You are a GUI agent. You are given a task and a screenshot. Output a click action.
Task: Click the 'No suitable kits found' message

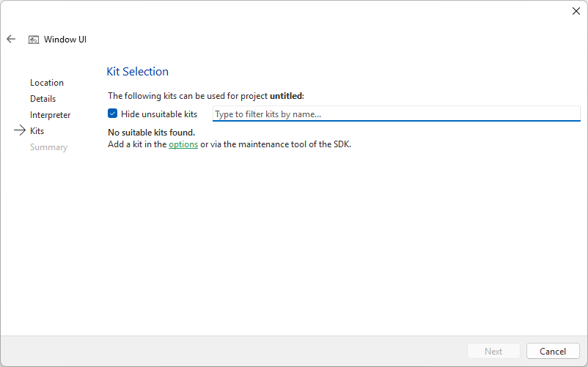click(152, 133)
